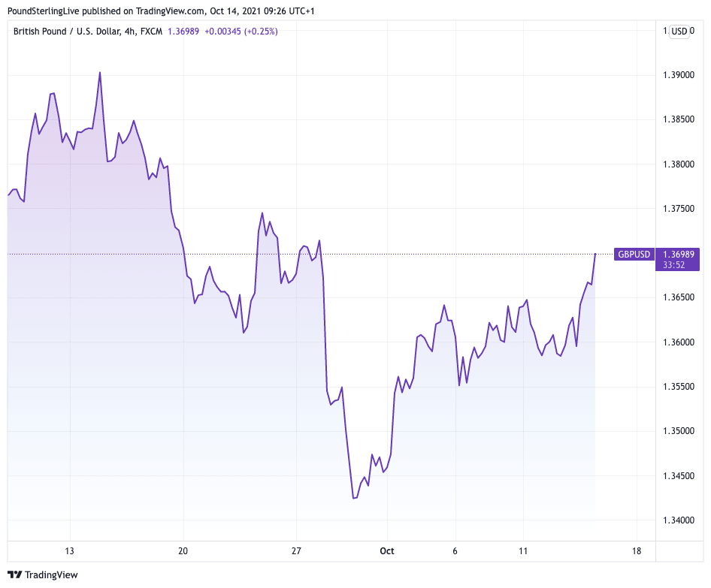Click the 6 date label on time axis
The height and width of the screenshot is (588, 711).
tap(455, 551)
